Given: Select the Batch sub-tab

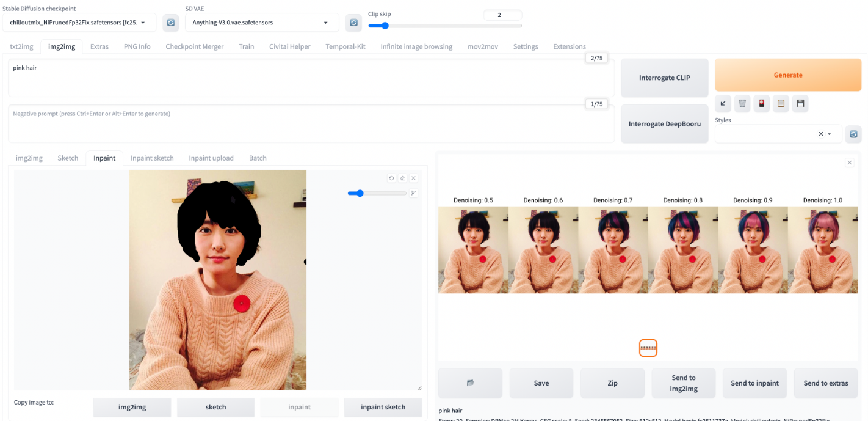Looking at the screenshot, I should pos(258,158).
